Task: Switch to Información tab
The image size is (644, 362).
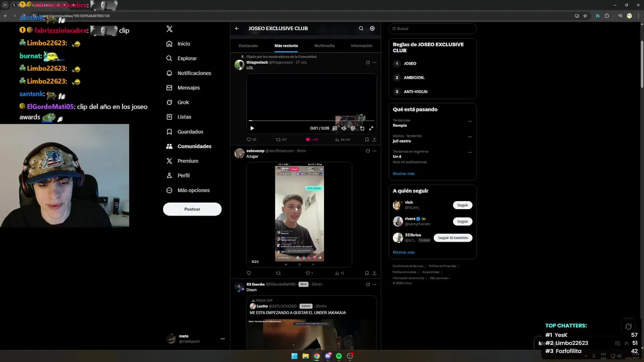Action: 362,46
